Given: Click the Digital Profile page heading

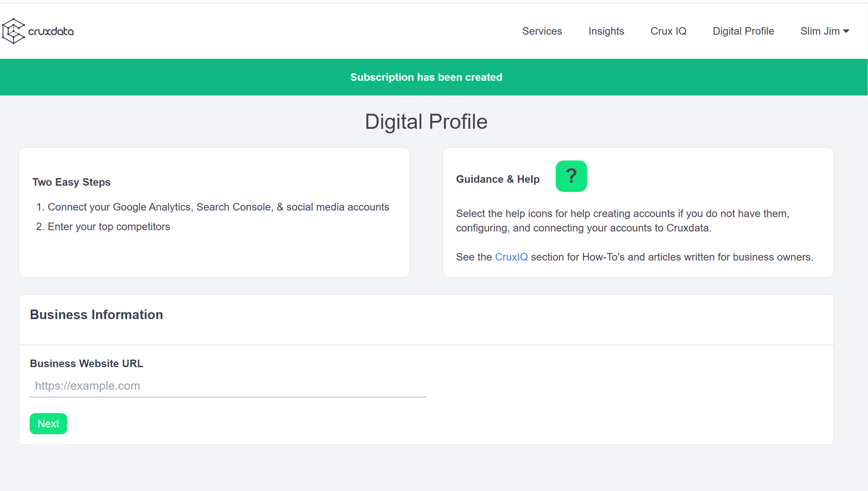Looking at the screenshot, I should pos(426,122).
